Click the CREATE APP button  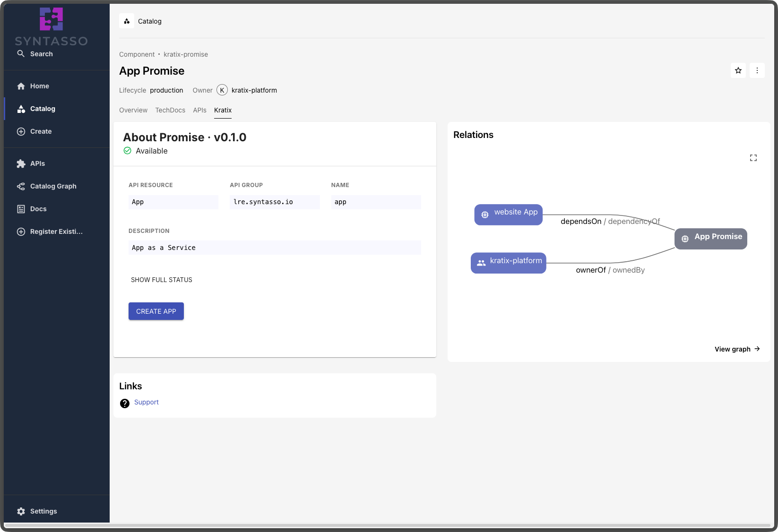click(x=156, y=311)
